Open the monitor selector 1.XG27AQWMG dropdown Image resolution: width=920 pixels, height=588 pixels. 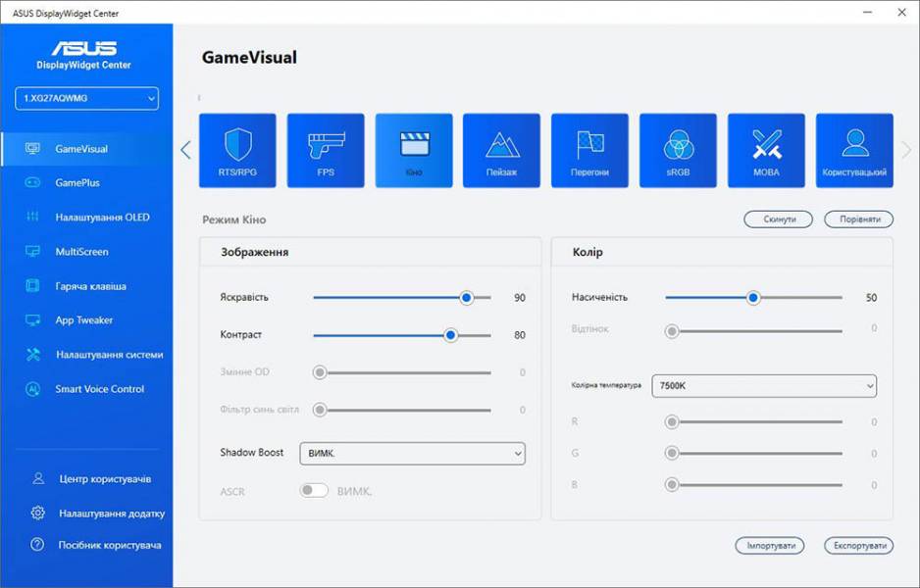[x=86, y=98]
